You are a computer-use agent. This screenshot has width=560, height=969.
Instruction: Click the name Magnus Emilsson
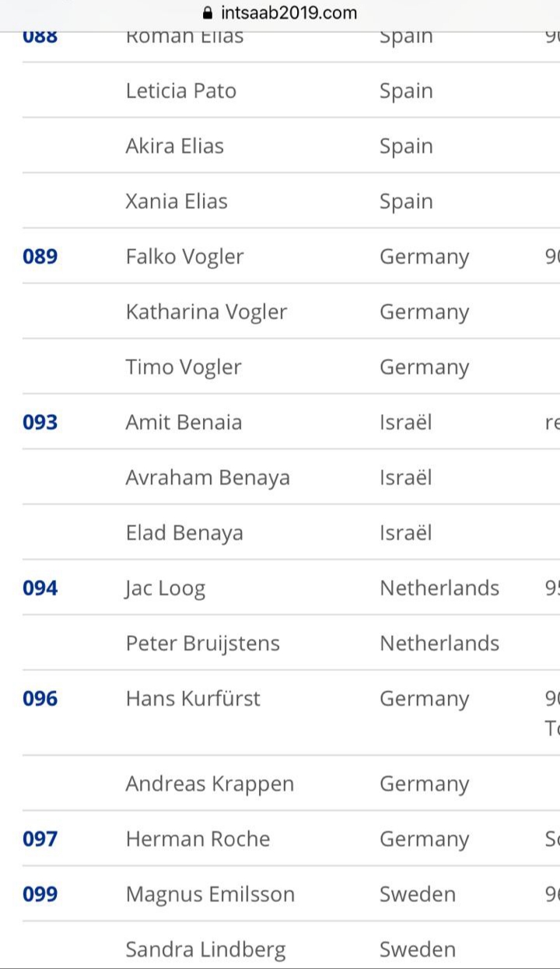pos(210,894)
